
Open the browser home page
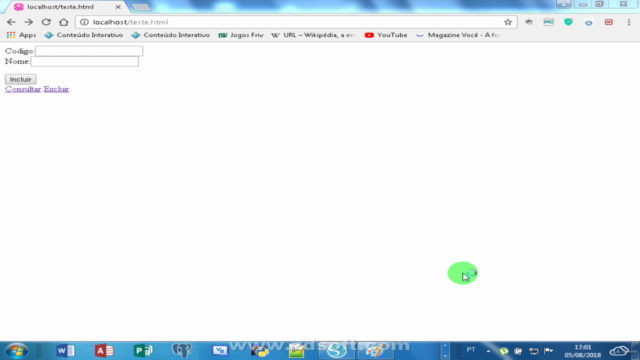pyautogui.click(x=64, y=22)
